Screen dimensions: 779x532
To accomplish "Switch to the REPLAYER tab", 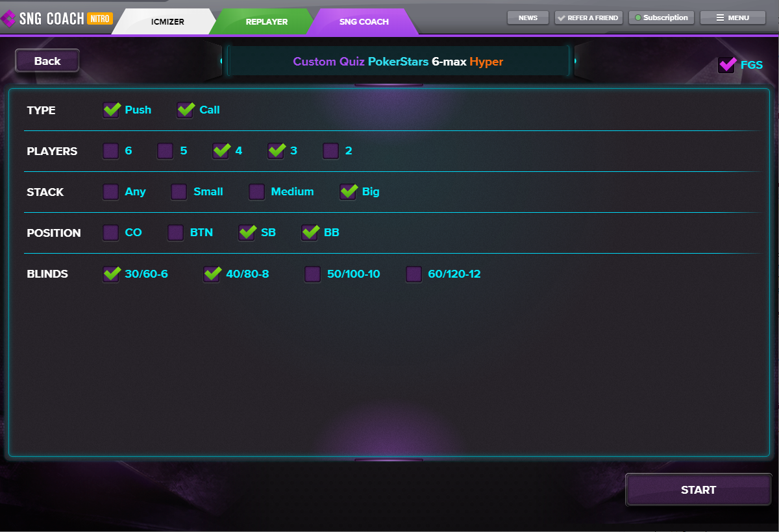I will [266, 21].
